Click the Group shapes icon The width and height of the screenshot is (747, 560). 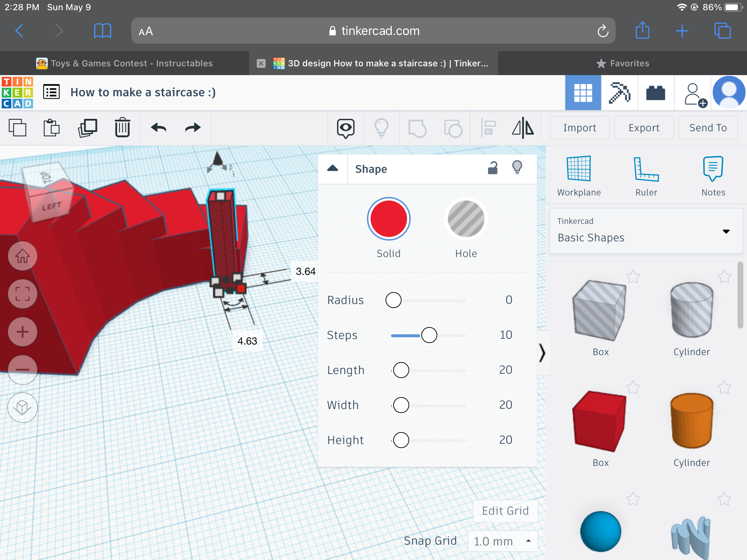417,128
